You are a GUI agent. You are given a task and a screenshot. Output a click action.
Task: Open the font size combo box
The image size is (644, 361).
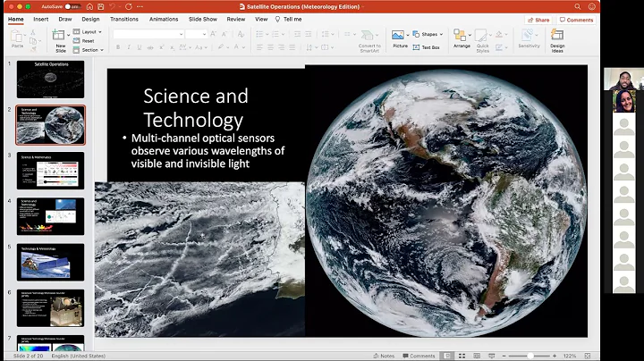coord(196,34)
